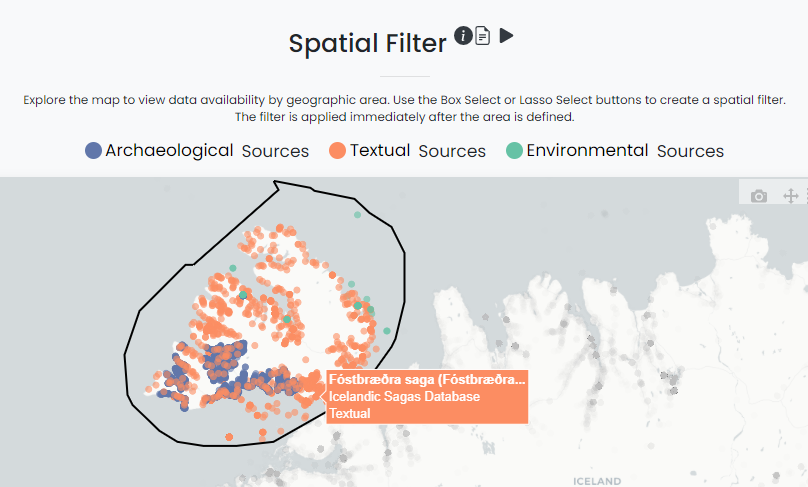Click the Icelandic Sagas Database tooltip line
Viewport: 808px width, 487px height.
[x=404, y=397]
